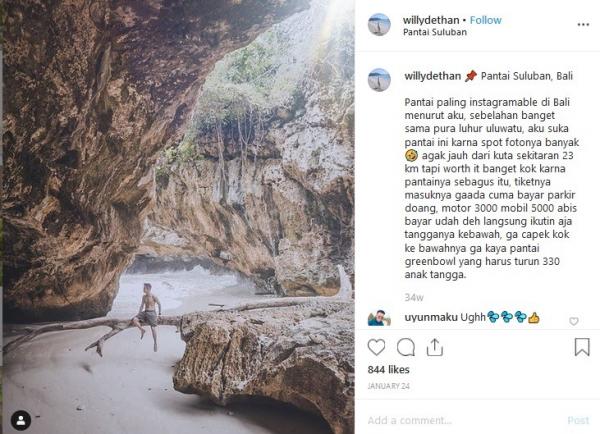Open the Pantai Suluban location link
The height and width of the screenshot is (434, 600).
pyautogui.click(x=435, y=32)
